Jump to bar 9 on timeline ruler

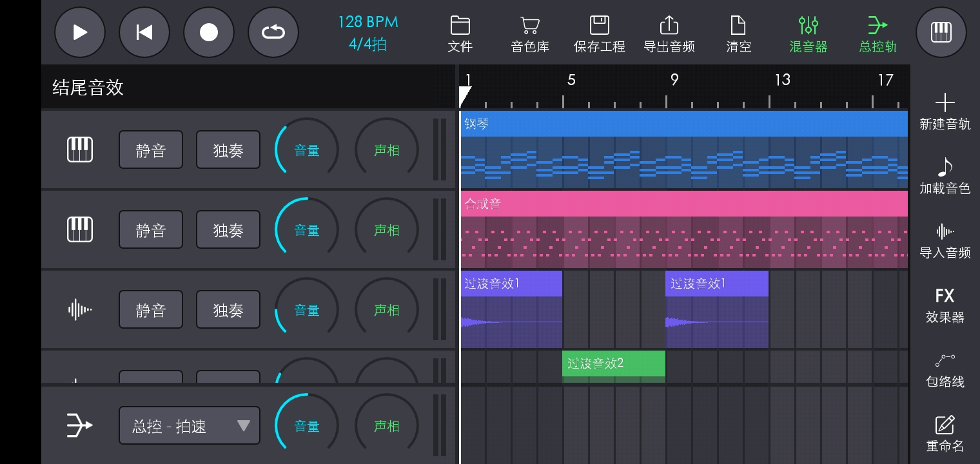click(x=674, y=80)
